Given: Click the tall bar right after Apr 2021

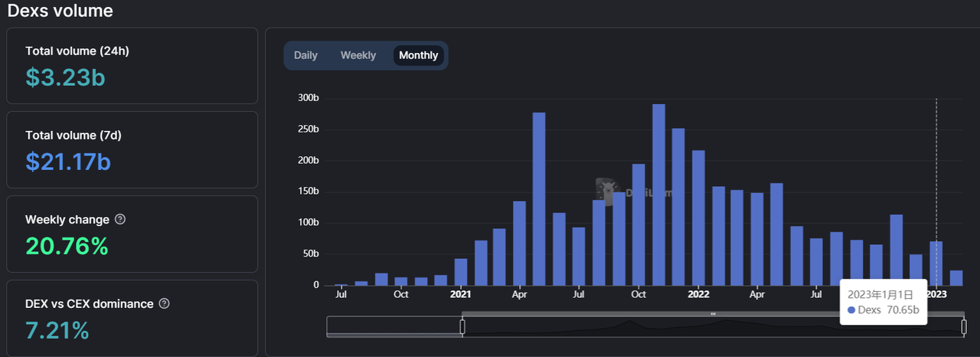Looking at the screenshot, I should (x=539, y=199).
